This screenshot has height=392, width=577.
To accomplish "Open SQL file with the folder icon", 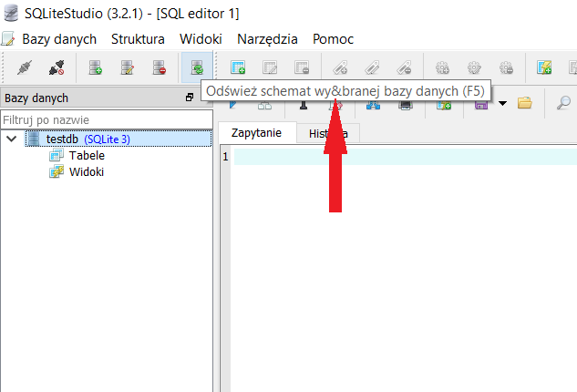I will coord(525,103).
